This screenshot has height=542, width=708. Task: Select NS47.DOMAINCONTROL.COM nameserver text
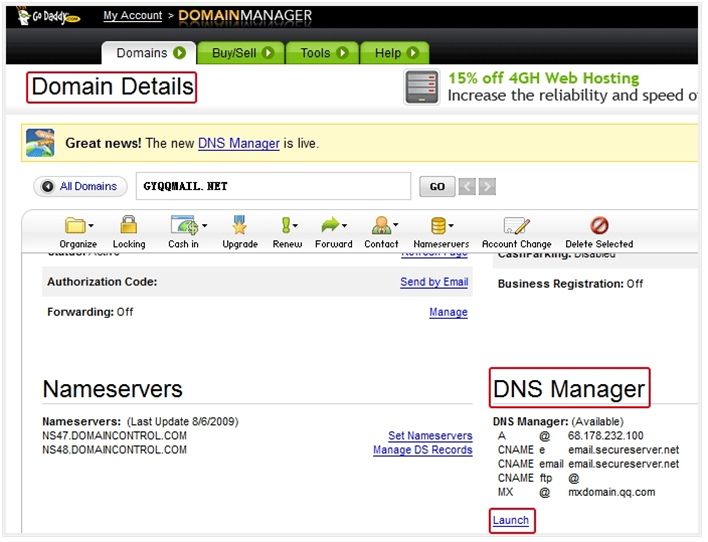click(114, 436)
